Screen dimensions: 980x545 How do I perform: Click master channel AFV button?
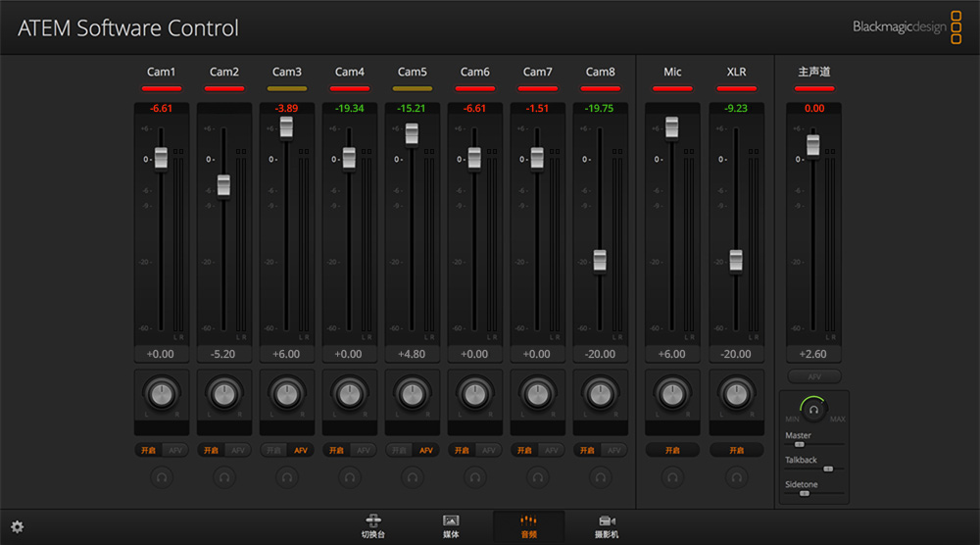813,376
